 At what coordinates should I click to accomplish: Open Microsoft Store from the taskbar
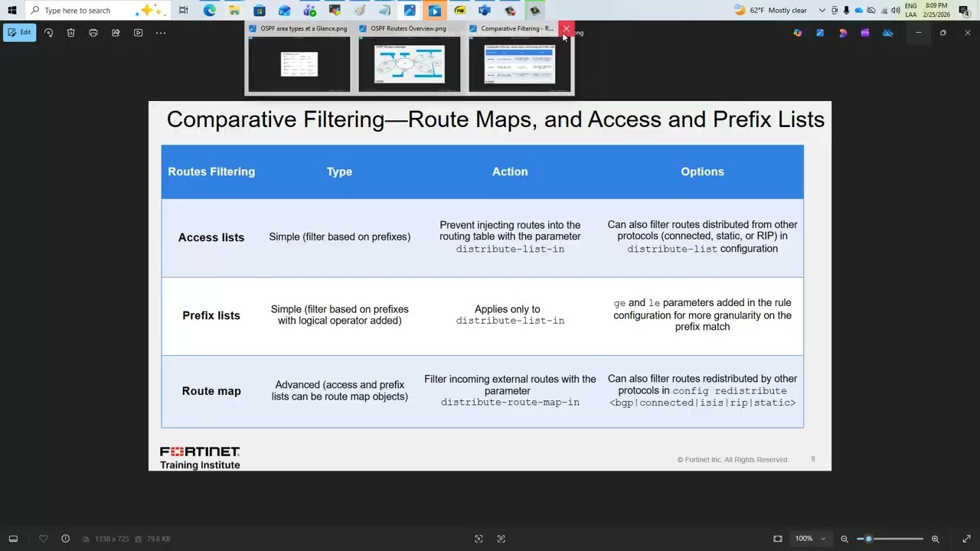tap(260, 10)
